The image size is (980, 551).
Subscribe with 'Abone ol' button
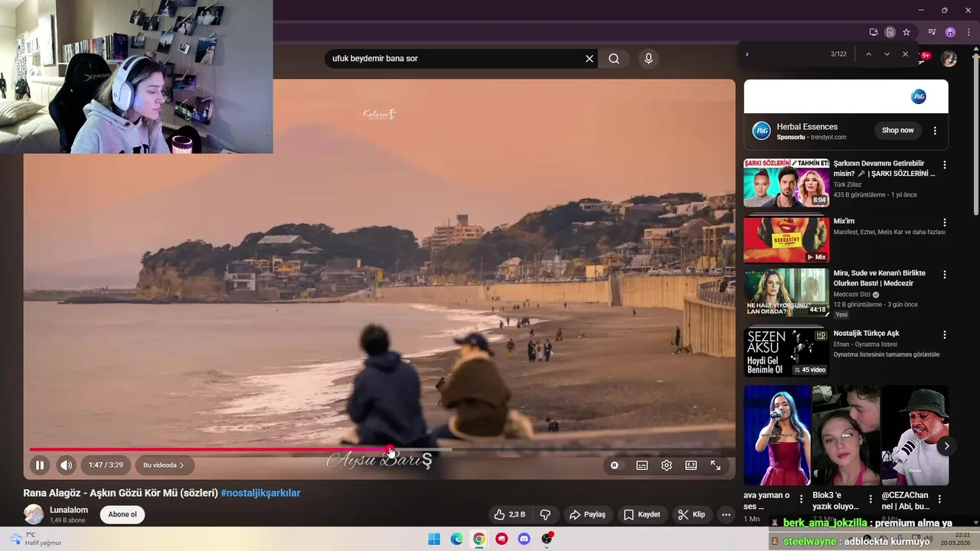coord(122,514)
